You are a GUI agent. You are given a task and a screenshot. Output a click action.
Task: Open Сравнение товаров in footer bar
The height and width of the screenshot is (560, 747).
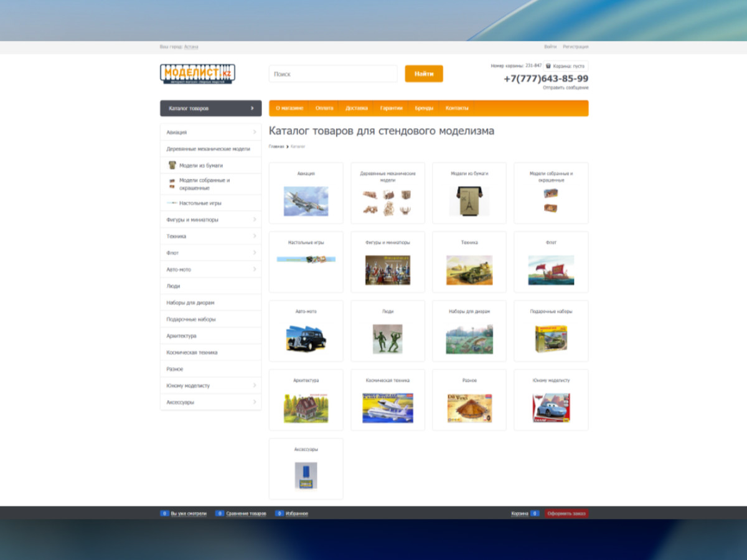tap(246, 513)
